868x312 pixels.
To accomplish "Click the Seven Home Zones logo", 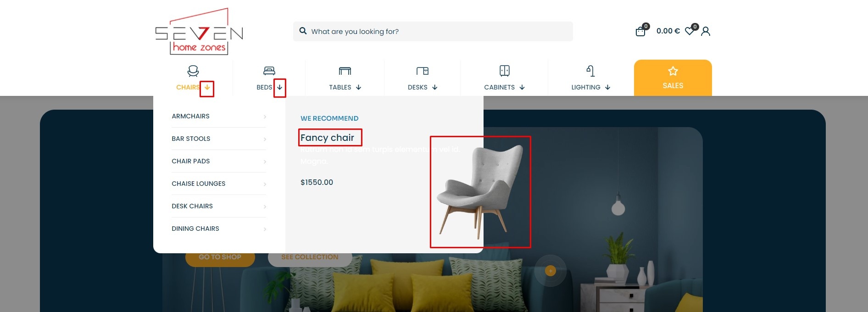I will tap(199, 31).
